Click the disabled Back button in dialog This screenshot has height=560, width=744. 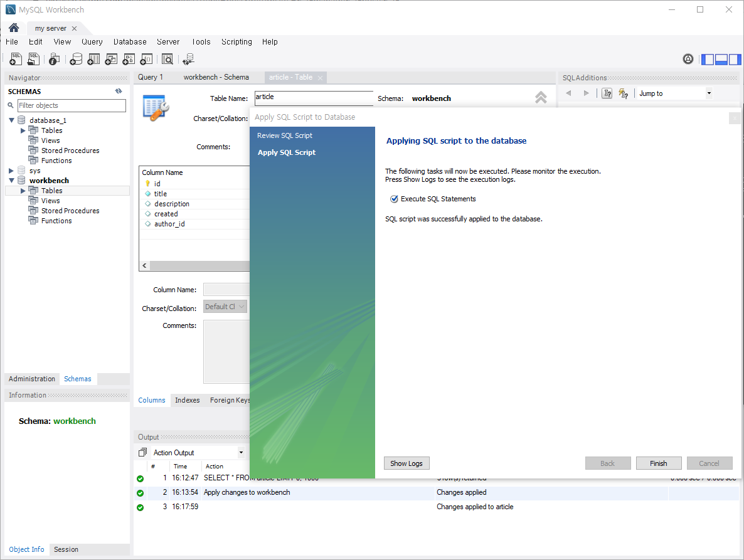coord(608,463)
